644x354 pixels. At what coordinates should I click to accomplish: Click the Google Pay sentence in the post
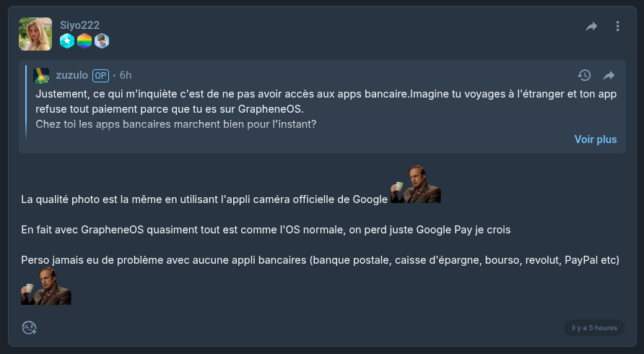coord(266,230)
